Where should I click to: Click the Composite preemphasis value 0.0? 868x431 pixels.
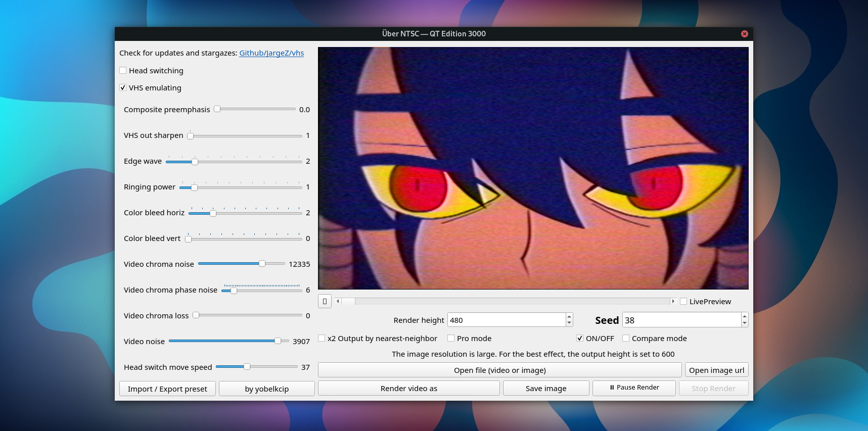[304, 110]
